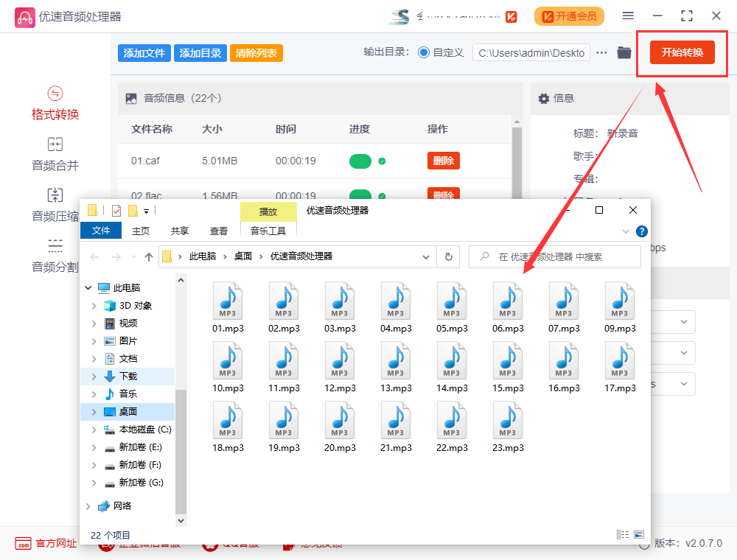
Task: Open the 音频合并 sidebar tool
Action: pyautogui.click(x=55, y=155)
